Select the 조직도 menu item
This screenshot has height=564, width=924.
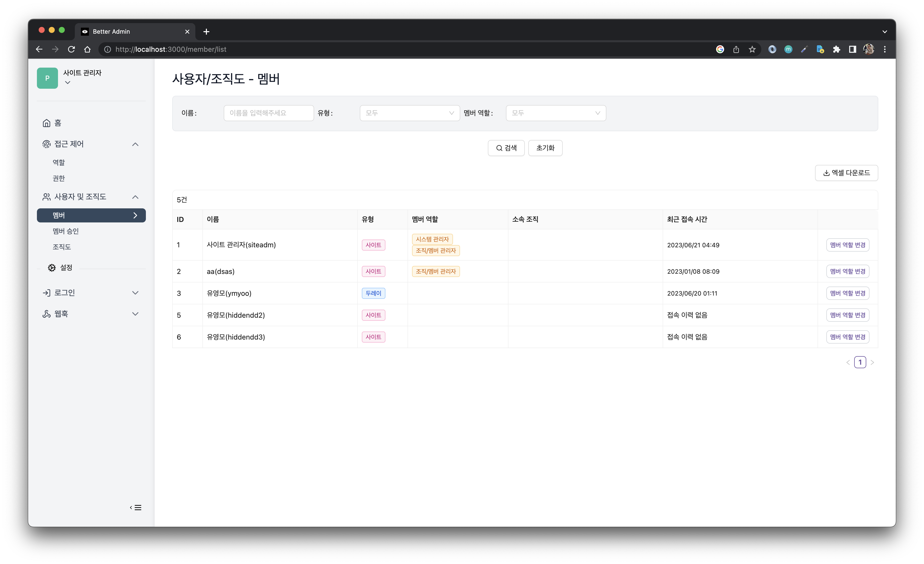pyautogui.click(x=62, y=247)
